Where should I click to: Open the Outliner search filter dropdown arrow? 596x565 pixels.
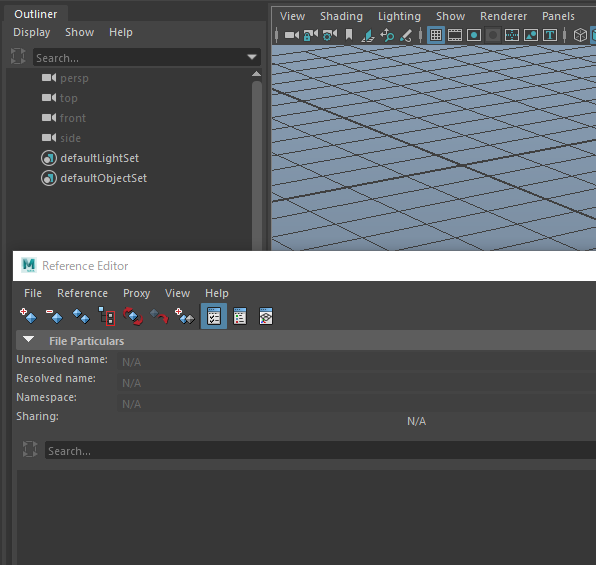pyautogui.click(x=252, y=57)
